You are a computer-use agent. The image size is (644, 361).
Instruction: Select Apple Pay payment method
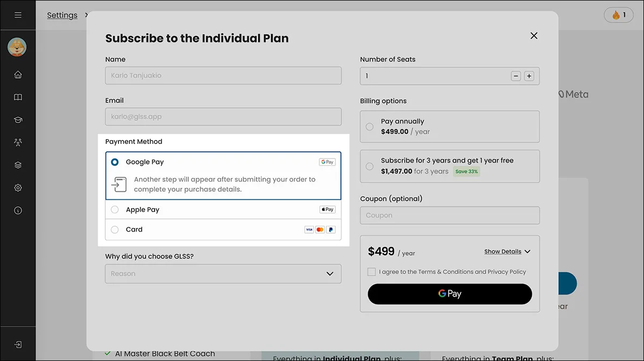[x=223, y=210]
